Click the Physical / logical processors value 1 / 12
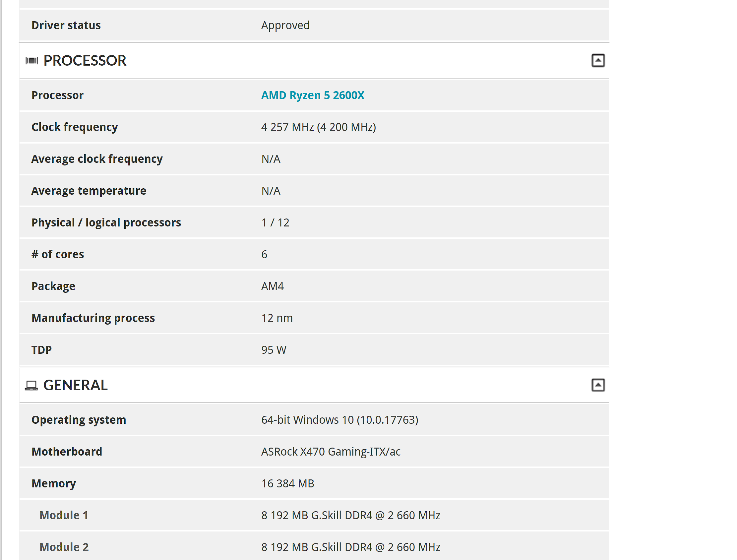Image resolution: width=737 pixels, height=560 pixels. (275, 223)
